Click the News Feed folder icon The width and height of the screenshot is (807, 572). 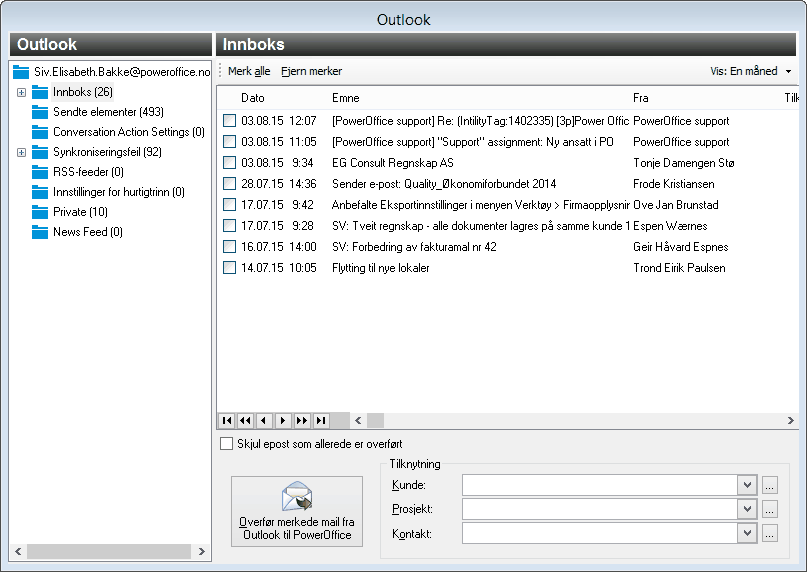[40, 232]
